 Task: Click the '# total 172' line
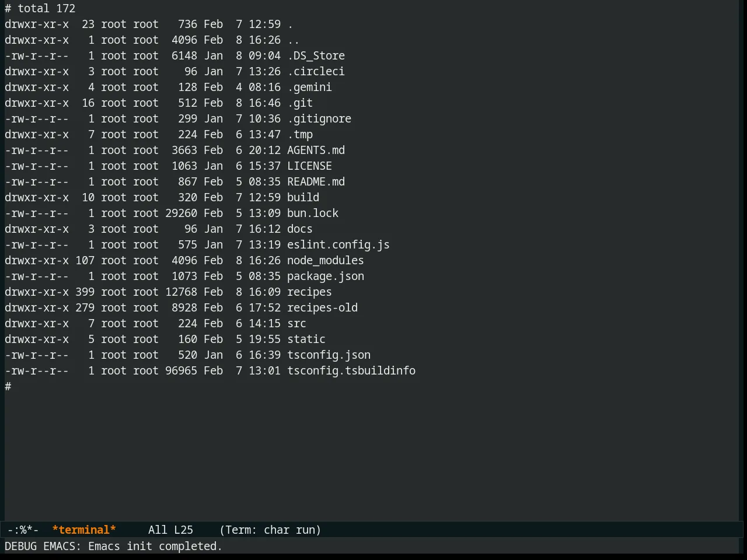point(40,9)
